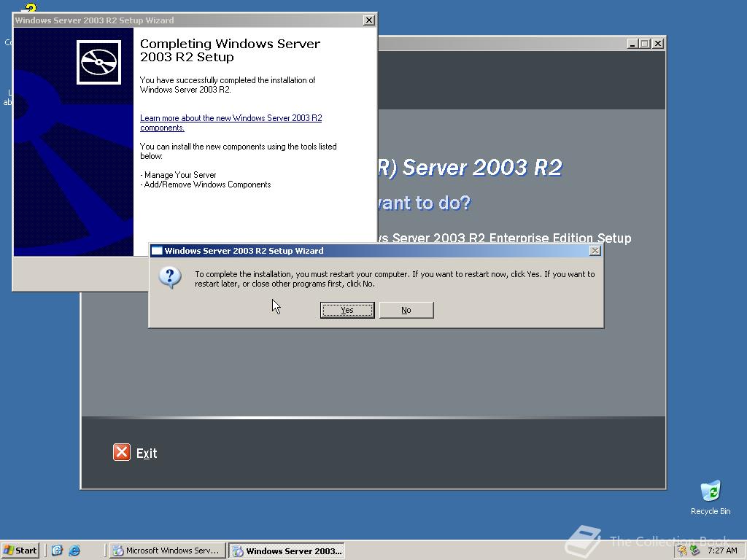Click the red Exit icon
This screenshot has width=747, height=560.
(122, 452)
